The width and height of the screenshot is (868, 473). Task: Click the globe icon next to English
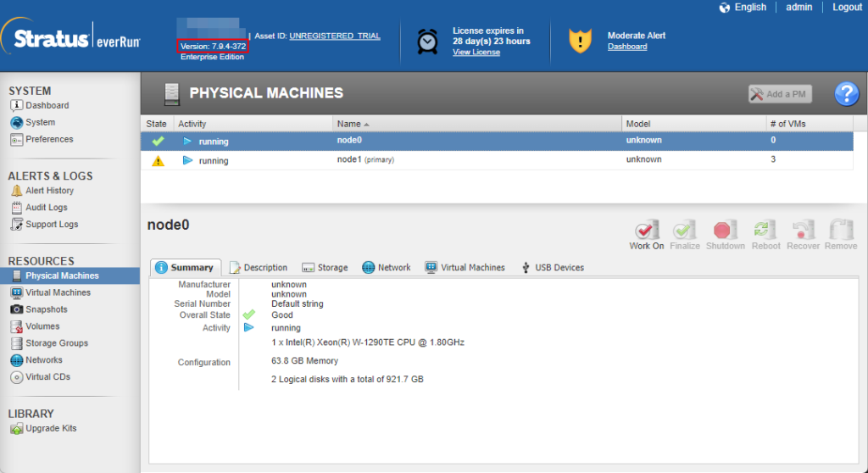tap(724, 8)
